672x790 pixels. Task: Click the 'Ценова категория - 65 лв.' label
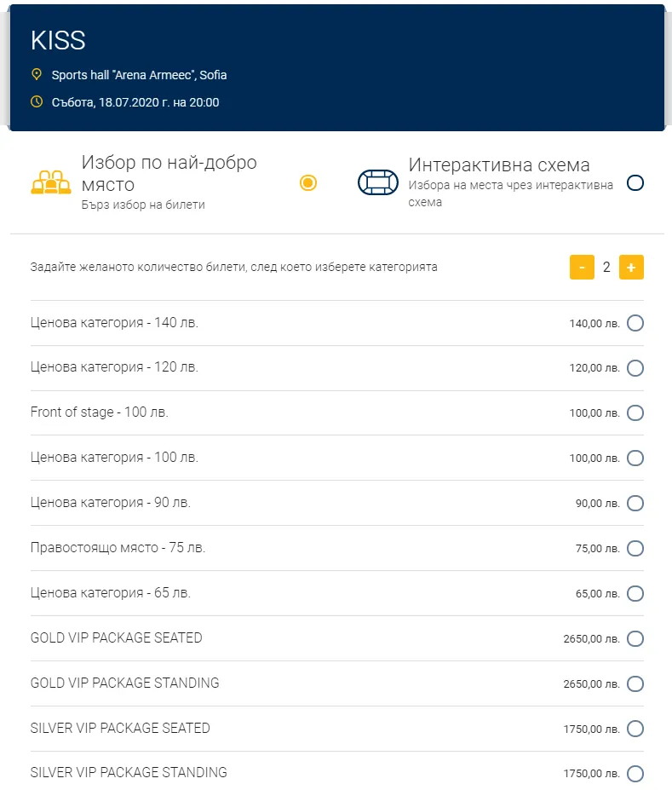click(110, 592)
